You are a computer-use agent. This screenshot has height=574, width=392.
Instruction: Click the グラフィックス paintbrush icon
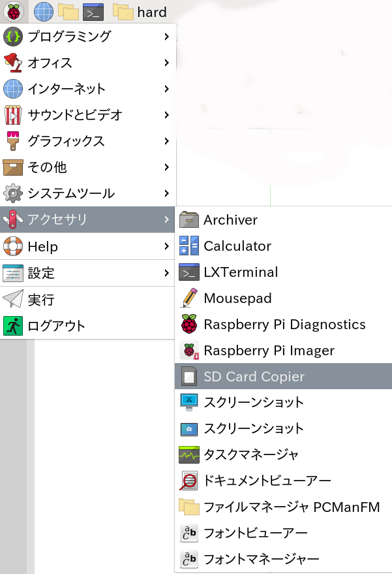(13, 141)
